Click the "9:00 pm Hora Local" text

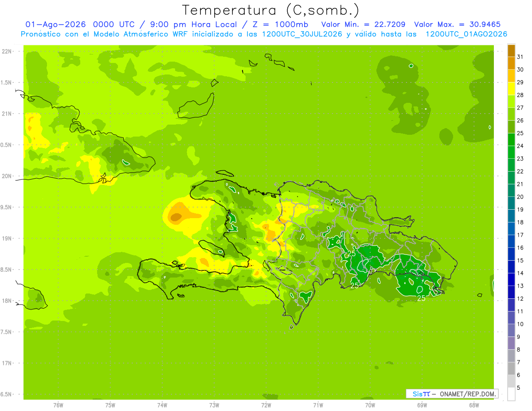coord(194,24)
